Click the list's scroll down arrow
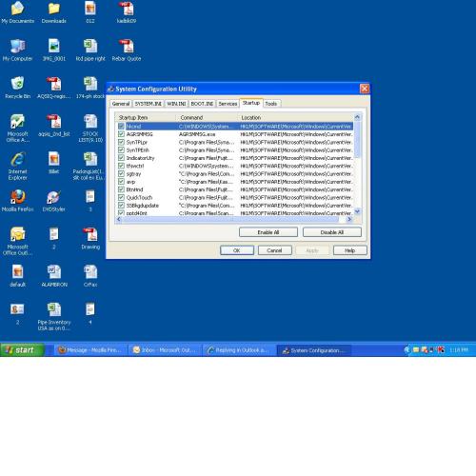This screenshot has width=476, height=476. pos(357,211)
